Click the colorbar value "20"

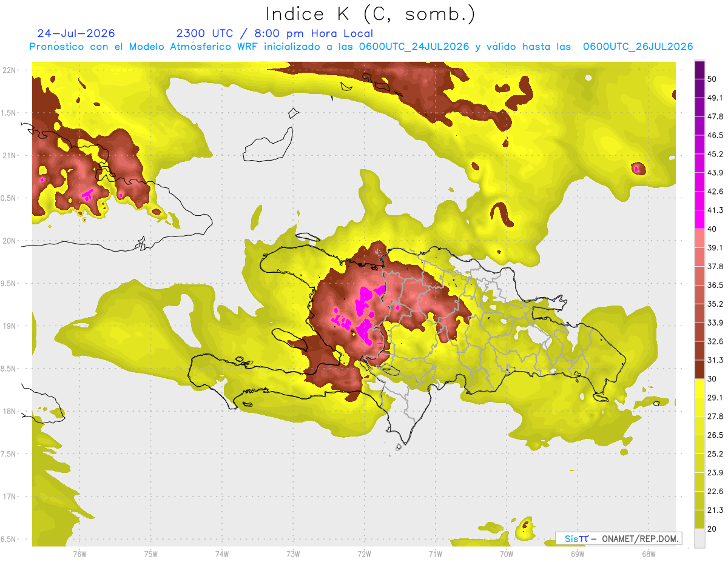point(713,529)
